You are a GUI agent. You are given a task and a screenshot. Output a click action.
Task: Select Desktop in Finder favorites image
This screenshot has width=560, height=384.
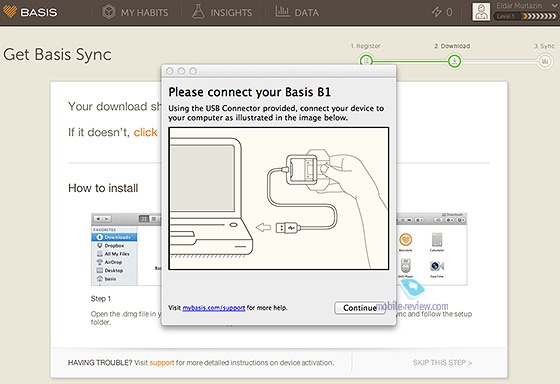point(110,270)
